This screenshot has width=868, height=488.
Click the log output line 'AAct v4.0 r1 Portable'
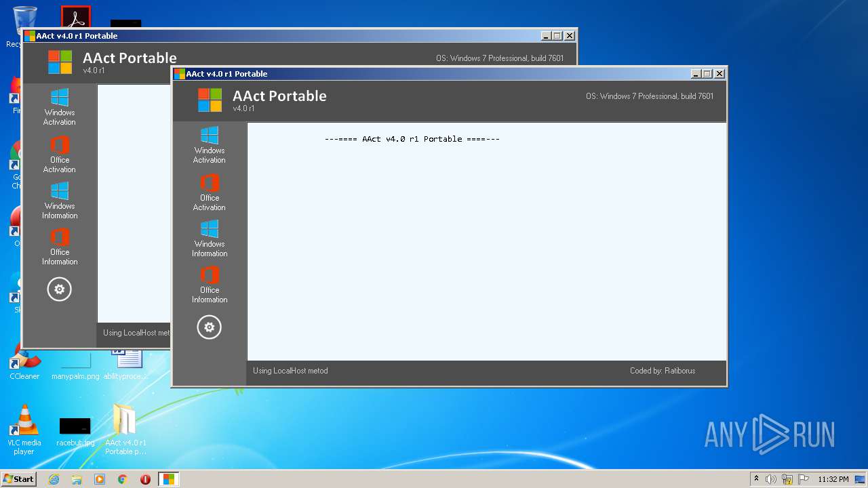(x=412, y=139)
